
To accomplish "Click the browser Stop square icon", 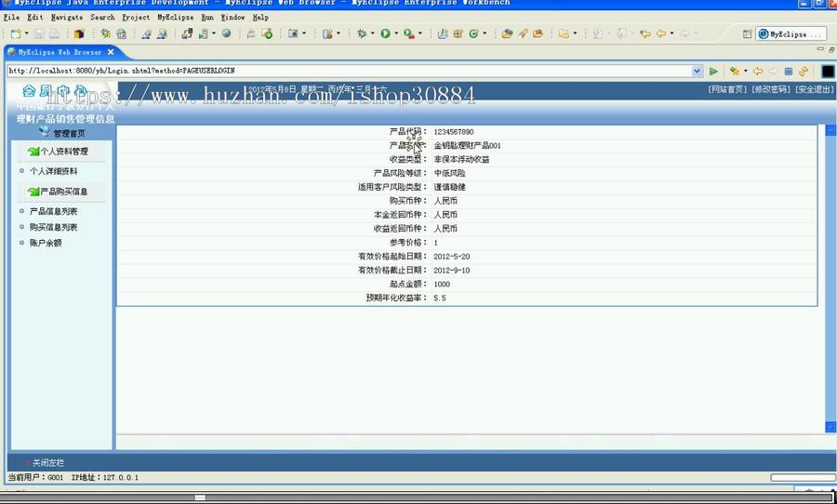I will coord(789,71).
